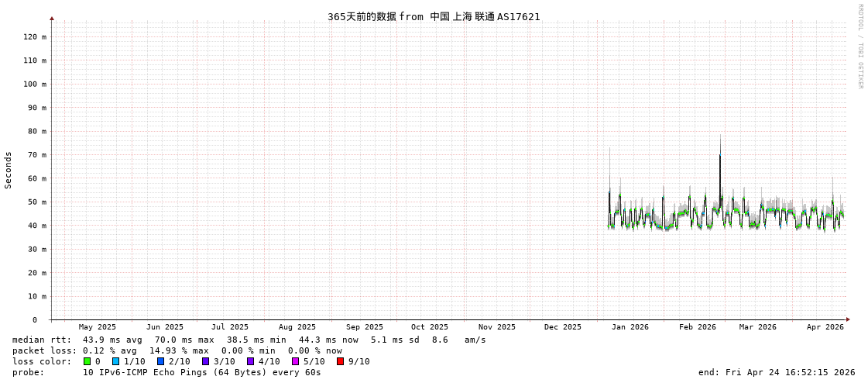Image resolution: width=868 pixels, height=383 pixels.
Task: Click the vertical Seconds axis label
Action: click(9, 170)
